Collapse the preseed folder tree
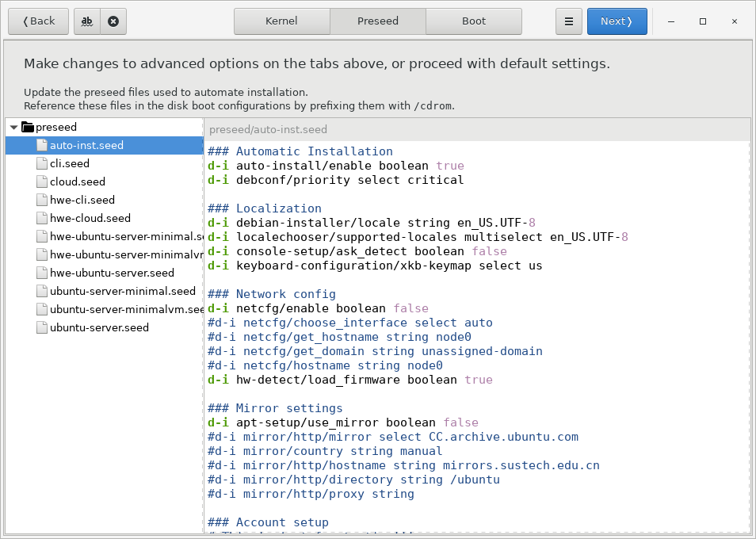 (x=13, y=128)
